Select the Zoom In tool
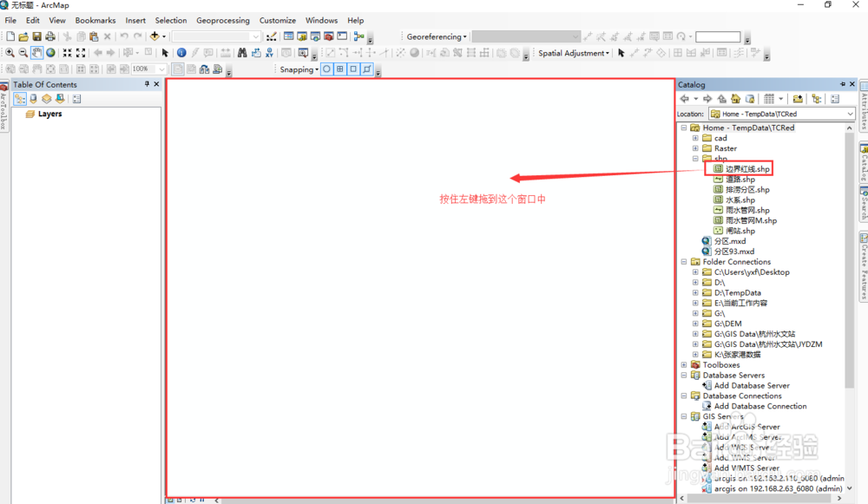The width and height of the screenshot is (868, 504). (x=10, y=53)
